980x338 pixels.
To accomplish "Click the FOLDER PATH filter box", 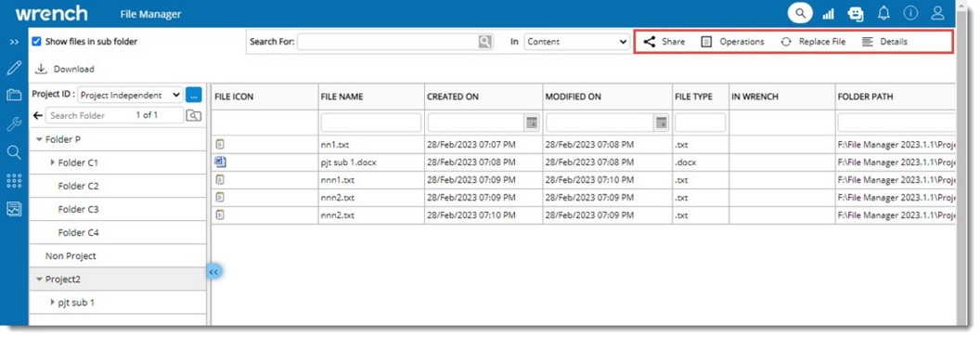I will pyautogui.click(x=896, y=123).
